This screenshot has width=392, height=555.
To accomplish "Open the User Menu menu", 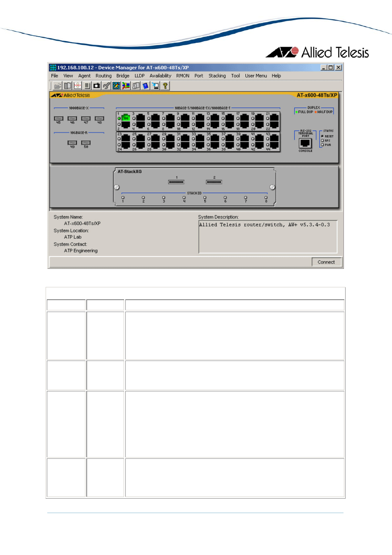I will coord(256,76).
